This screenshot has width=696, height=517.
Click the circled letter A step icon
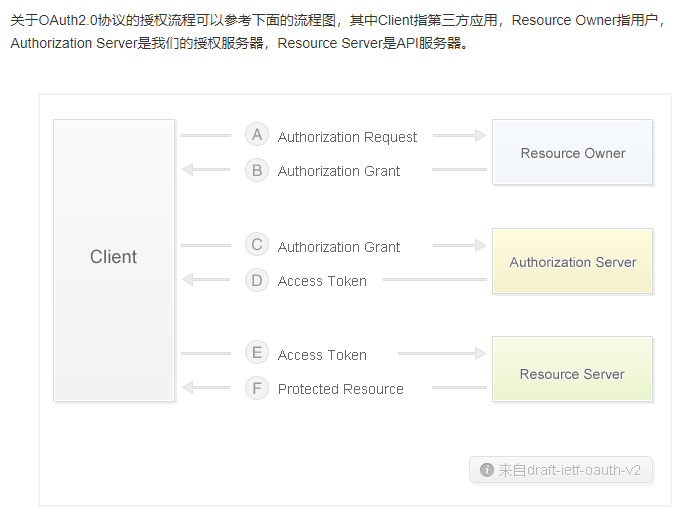pos(257,135)
